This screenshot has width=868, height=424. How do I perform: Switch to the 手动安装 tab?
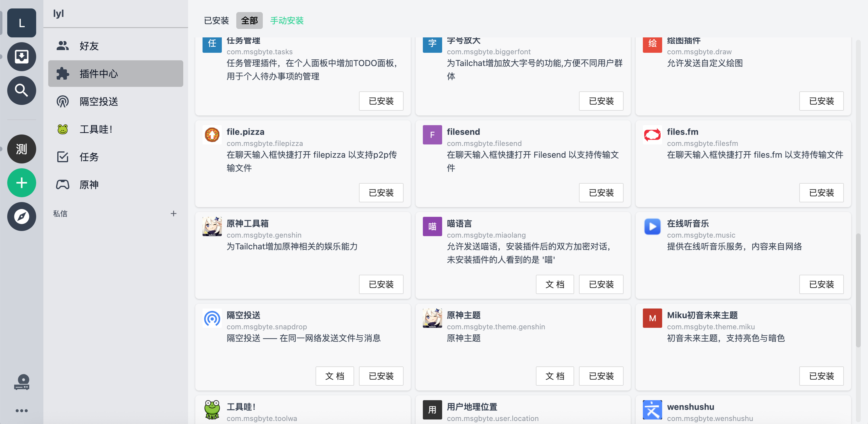pos(287,21)
